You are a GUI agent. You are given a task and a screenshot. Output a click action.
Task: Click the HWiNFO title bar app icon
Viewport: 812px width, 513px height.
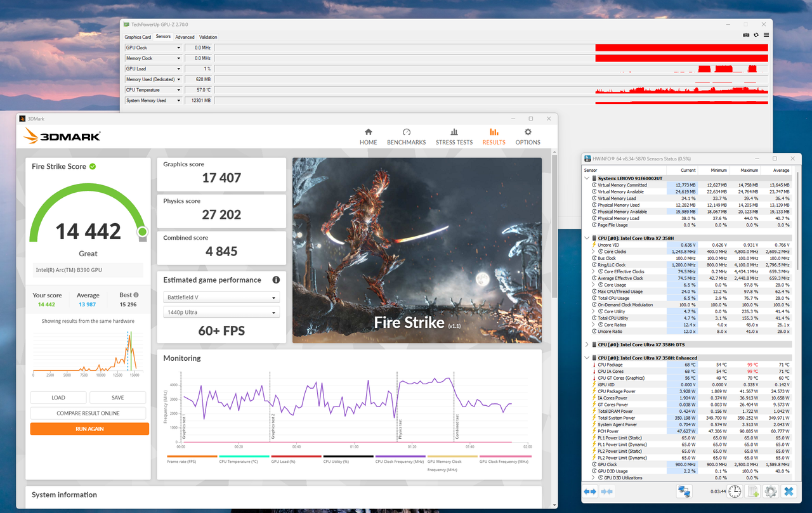[x=587, y=158]
